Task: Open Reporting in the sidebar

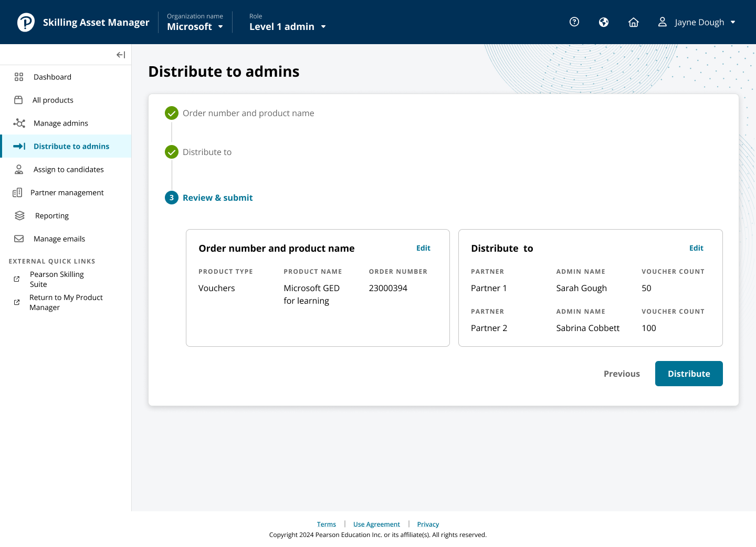Action: (66, 215)
